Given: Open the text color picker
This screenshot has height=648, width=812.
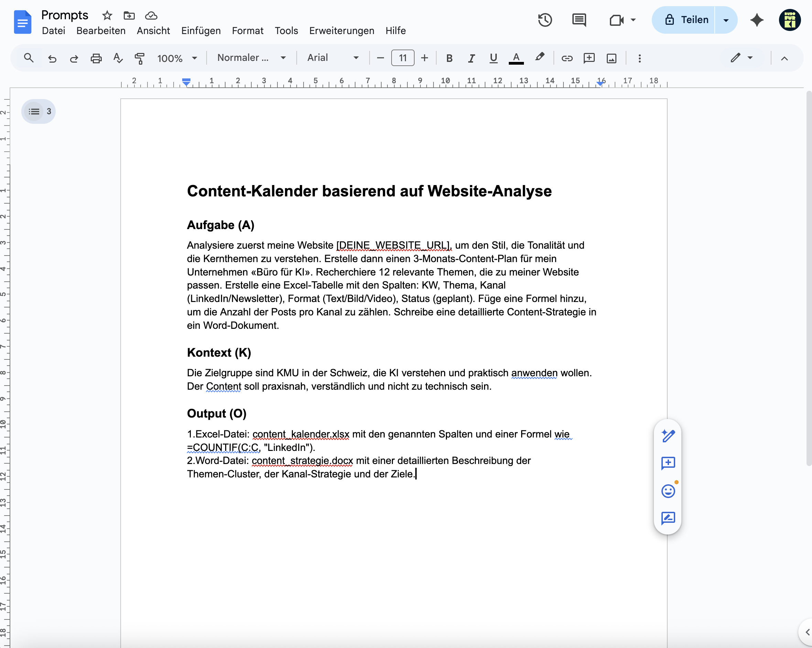Looking at the screenshot, I should tap(516, 58).
